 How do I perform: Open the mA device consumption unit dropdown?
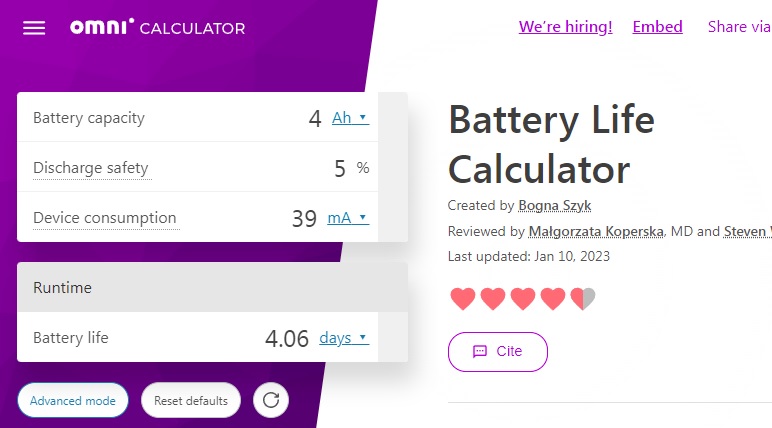pos(348,218)
